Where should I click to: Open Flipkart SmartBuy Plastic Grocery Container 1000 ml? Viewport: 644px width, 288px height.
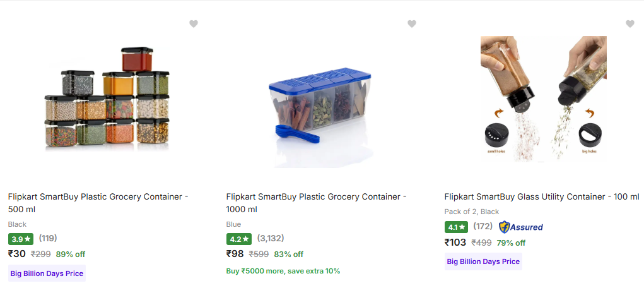coord(316,203)
